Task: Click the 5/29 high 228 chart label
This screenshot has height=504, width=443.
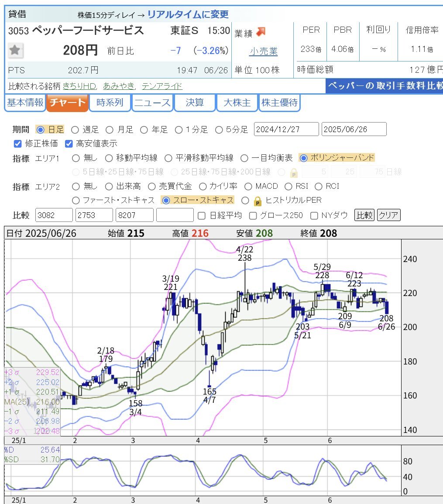Action: click(x=322, y=271)
